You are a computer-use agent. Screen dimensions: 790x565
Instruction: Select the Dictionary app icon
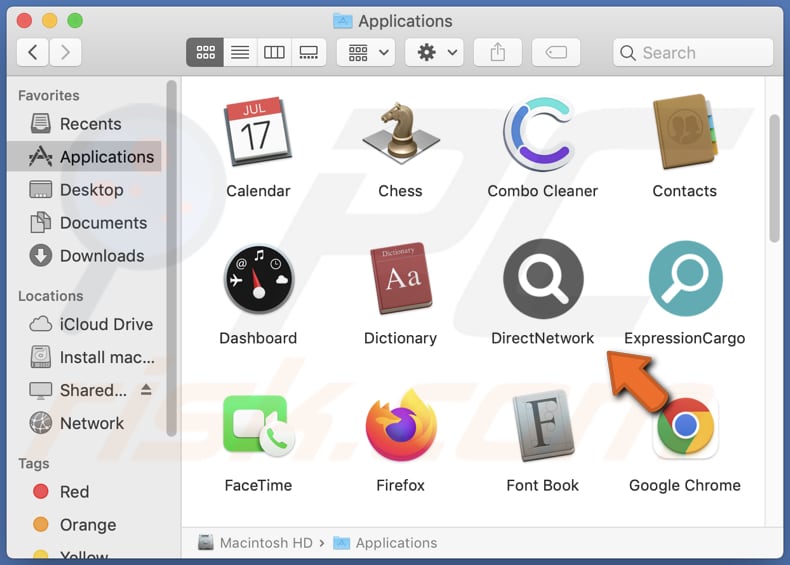pos(401,279)
